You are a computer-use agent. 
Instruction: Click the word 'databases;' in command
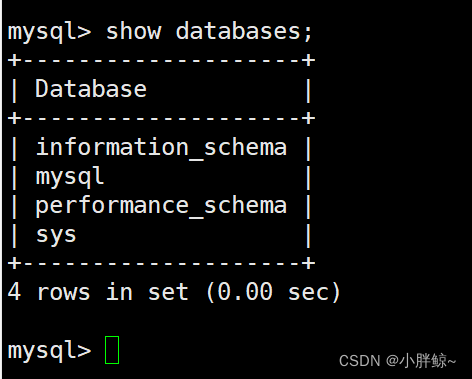click(244, 32)
